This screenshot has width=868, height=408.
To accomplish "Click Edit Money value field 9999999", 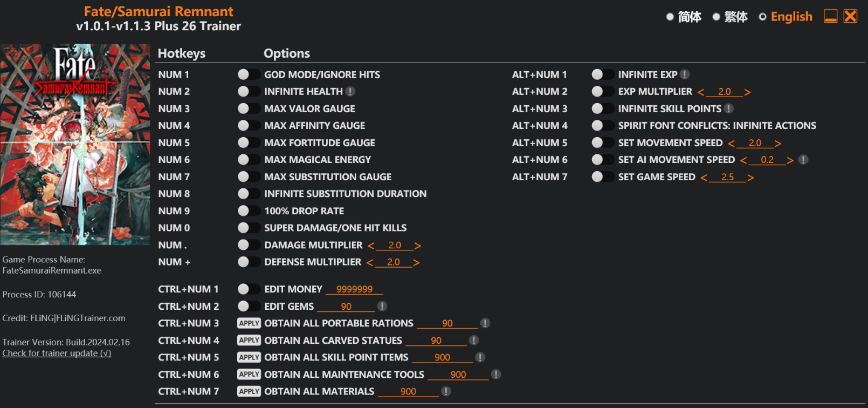I will tap(354, 289).
